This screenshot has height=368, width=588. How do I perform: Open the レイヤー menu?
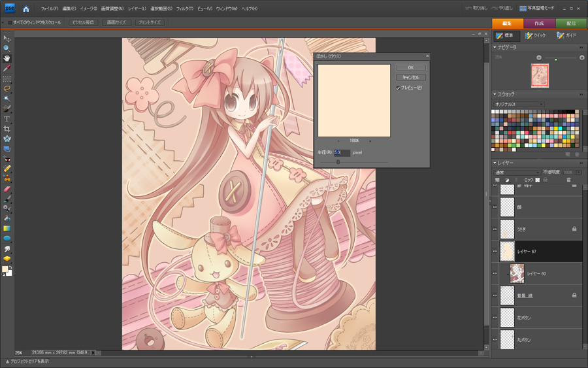[x=137, y=8]
